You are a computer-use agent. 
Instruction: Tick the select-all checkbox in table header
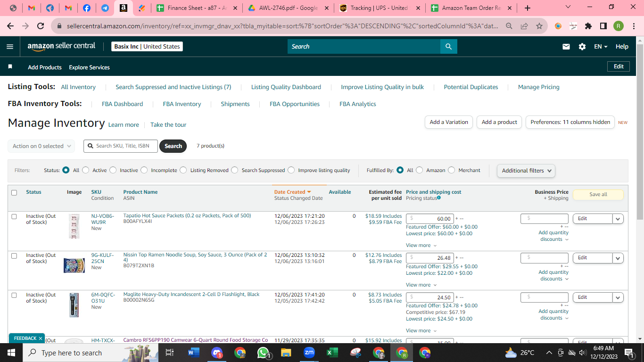(x=14, y=192)
